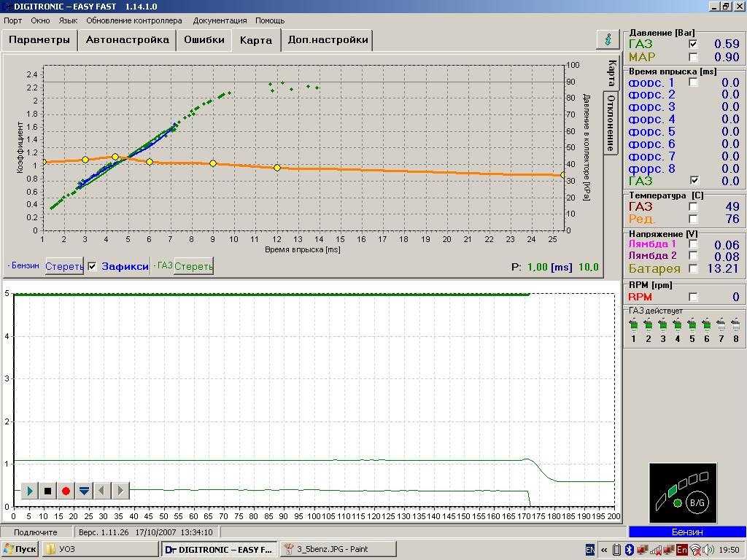747x560 pixels.
Task: Click the black stop button
Action: point(48,491)
